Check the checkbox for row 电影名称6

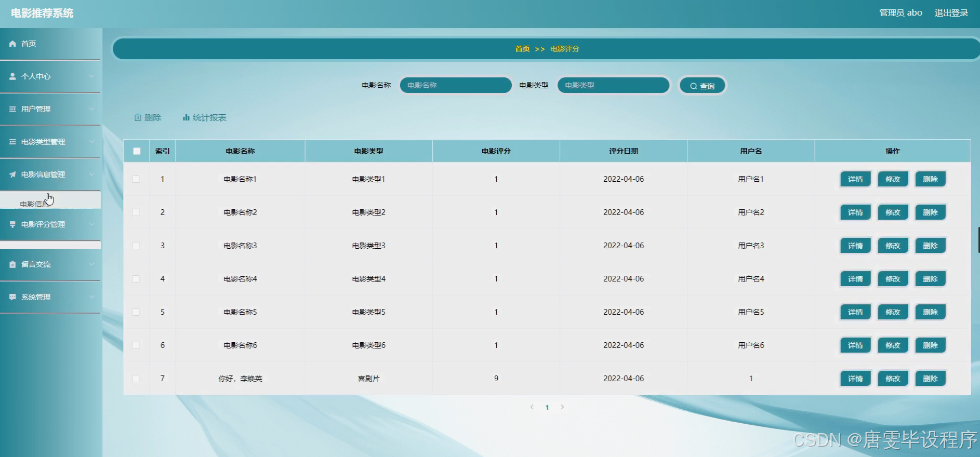pyautogui.click(x=136, y=345)
